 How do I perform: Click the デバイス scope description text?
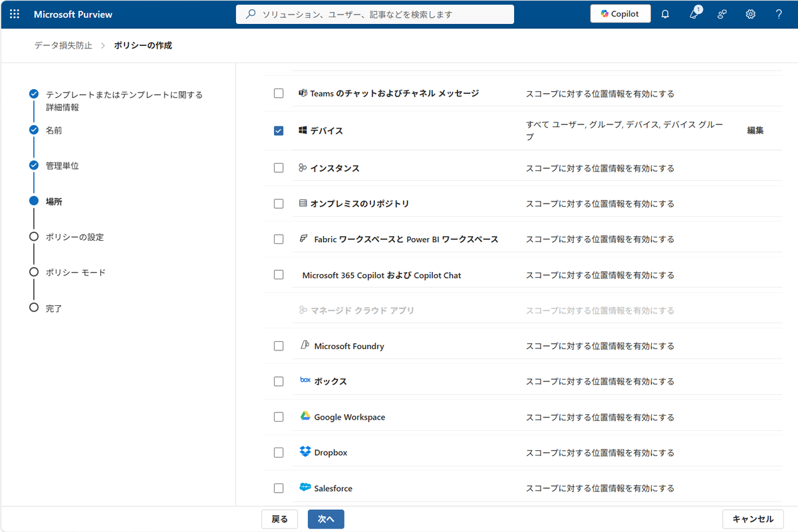pos(624,130)
